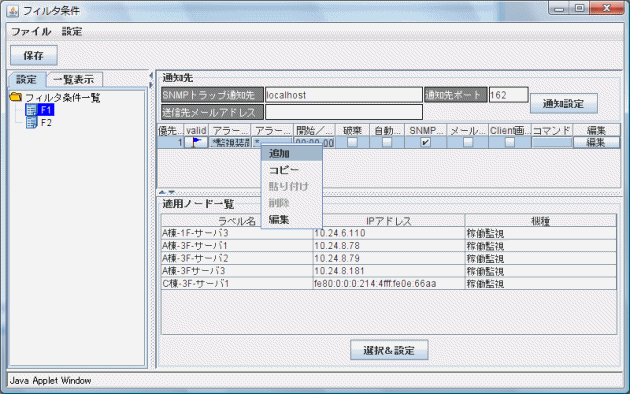The width and height of the screenshot is (630, 394).
Task: Click the blue flag valid icon
Action: 197,142
